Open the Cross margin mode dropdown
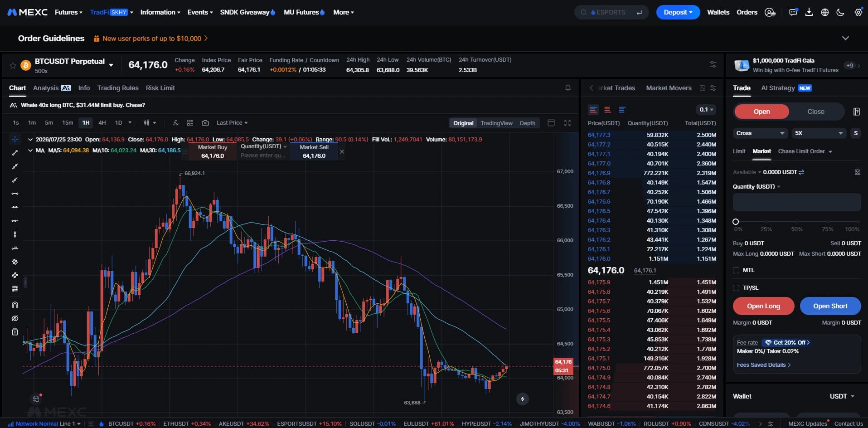 tap(760, 133)
